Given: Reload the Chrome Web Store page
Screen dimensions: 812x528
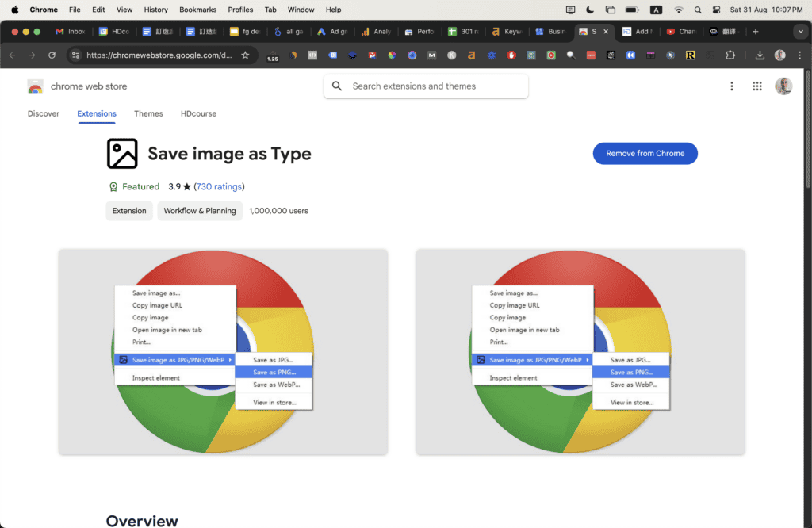Looking at the screenshot, I should (52, 55).
